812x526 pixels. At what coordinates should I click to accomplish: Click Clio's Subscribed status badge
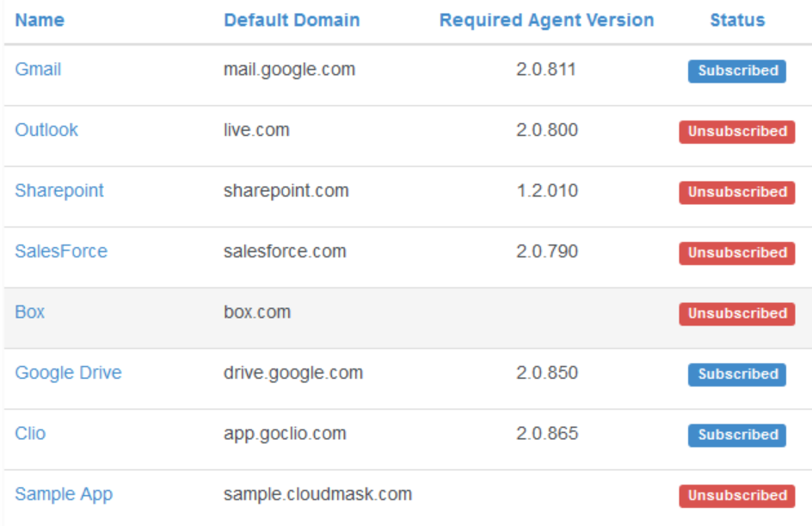[x=737, y=436]
